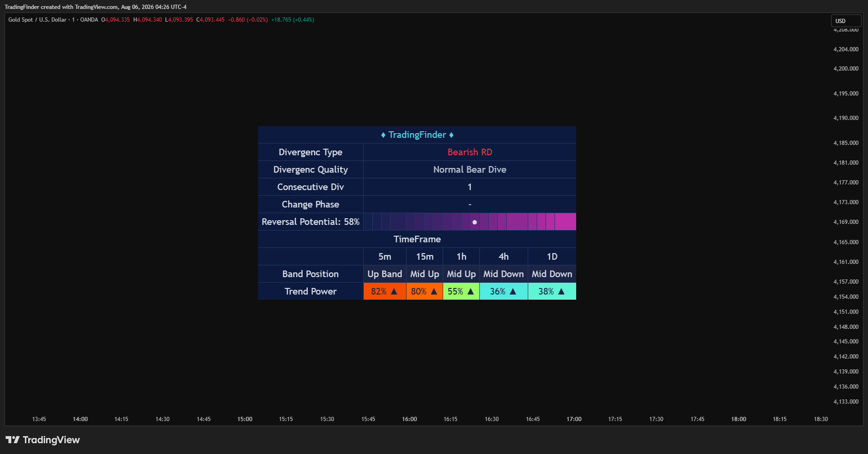Click the 17:00 time axis label
The image size is (868, 454).
(574, 419)
